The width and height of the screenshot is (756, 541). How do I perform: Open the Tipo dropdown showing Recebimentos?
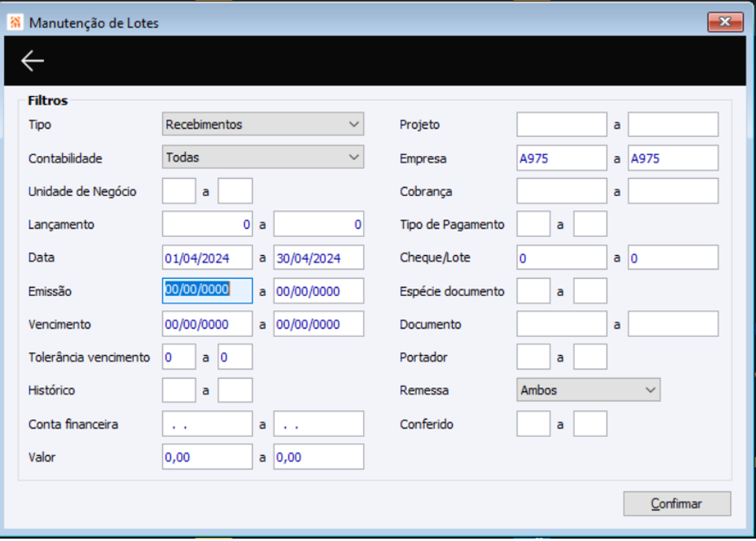pyautogui.click(x=263, y=124)
